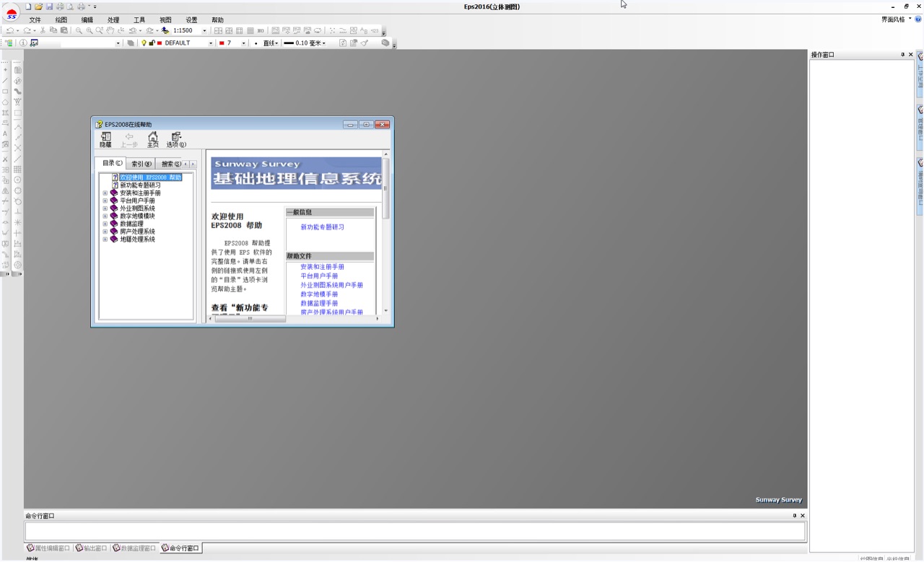Viewport: 924px width, 562px height.
Task: Switch to the 属性编辑窗口 bottom tab
Action: tap(49, 548)
